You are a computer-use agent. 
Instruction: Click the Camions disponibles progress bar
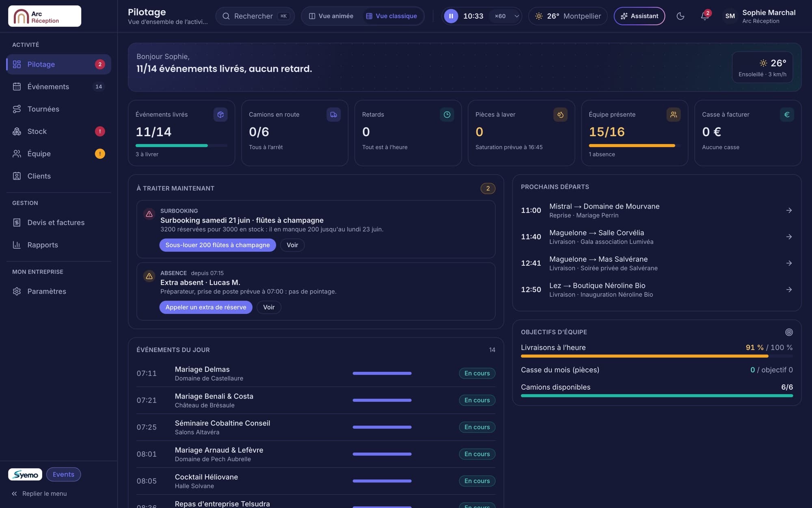(657, 396)
